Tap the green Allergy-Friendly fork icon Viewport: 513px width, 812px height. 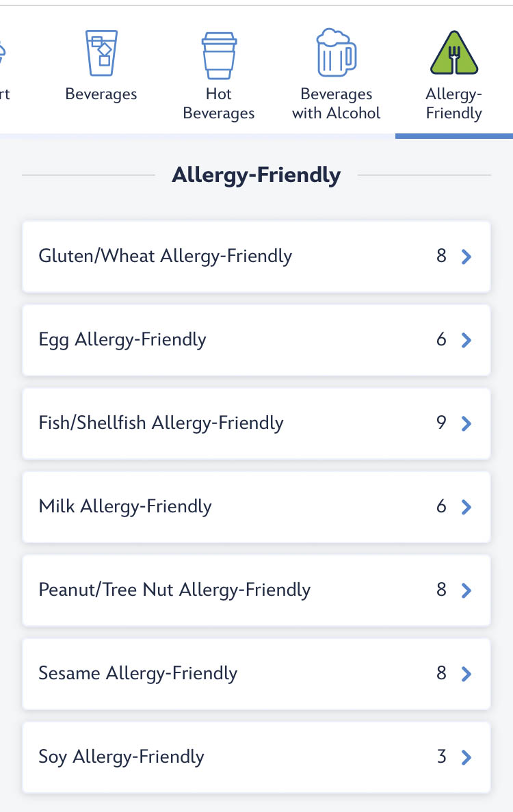coord(454,53)
